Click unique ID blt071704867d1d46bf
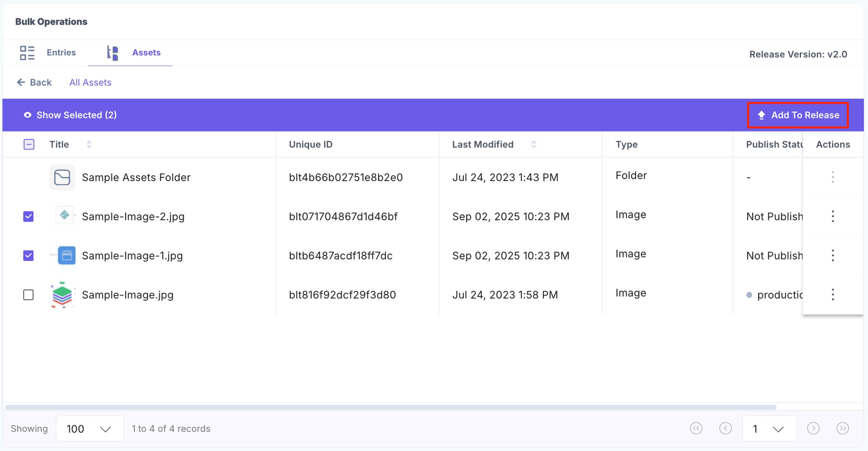This screenshot has width=868, height=451. pos(343,216)
